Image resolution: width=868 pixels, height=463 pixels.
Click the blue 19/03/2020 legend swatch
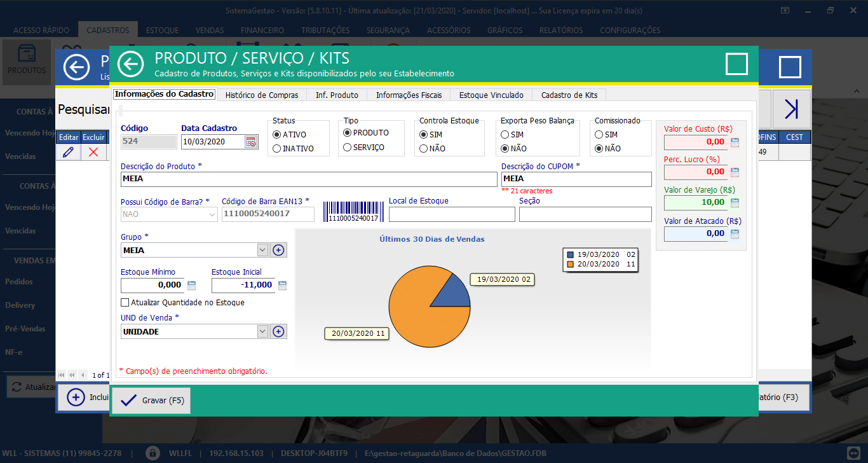coord(570,254)
